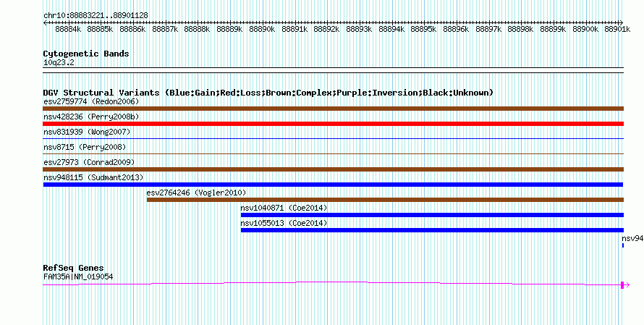Click the Cytogenetic Bands track title
The height and width of the screenshot is (325, 644).
tap(86, 54)
